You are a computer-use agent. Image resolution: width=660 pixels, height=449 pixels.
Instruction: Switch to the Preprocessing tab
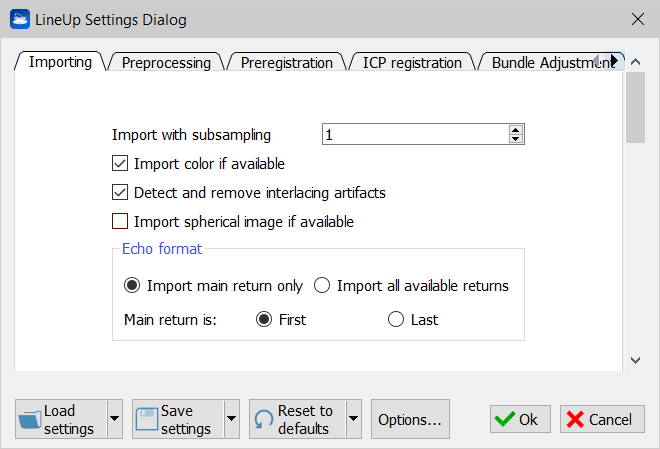click(166, 62)
